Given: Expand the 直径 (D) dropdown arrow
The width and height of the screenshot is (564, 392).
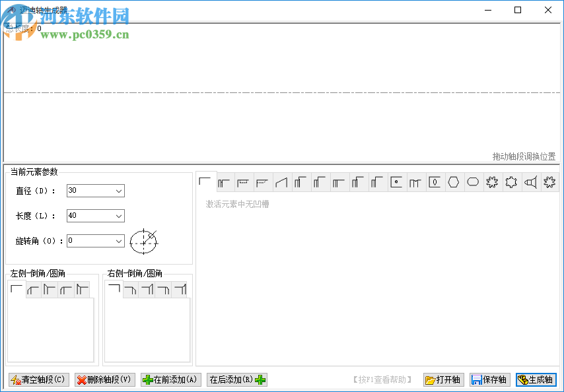Looking at the screenshot, I should coord(119,191).
